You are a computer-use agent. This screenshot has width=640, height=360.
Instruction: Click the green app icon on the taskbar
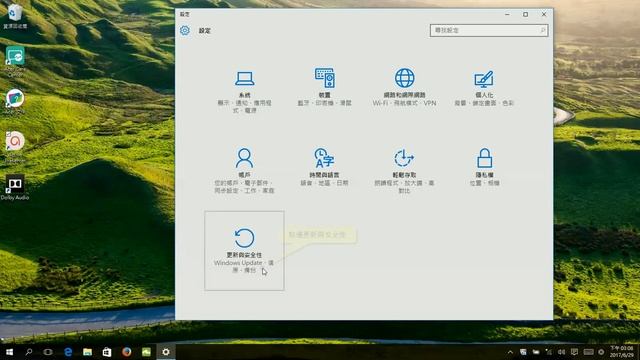(x=146, y=352)
